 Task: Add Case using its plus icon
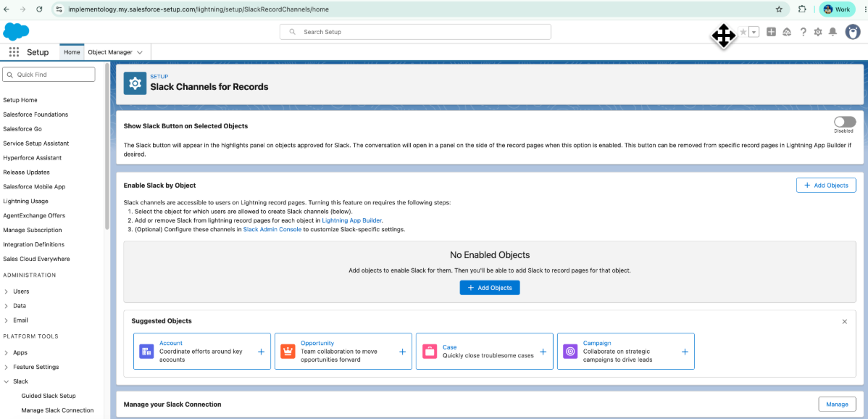(x=543, y=352)
